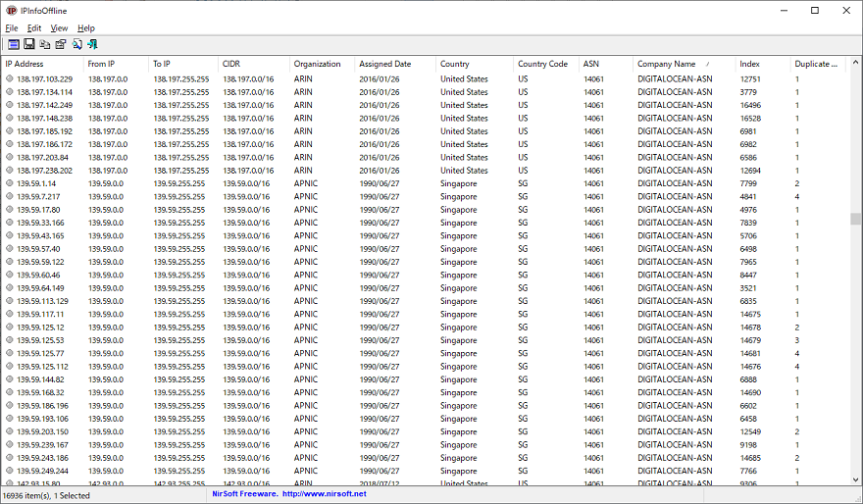This screenshot has width=863, height=504.
Task: Click Index value 12751
Action: [x=750, y=79]
